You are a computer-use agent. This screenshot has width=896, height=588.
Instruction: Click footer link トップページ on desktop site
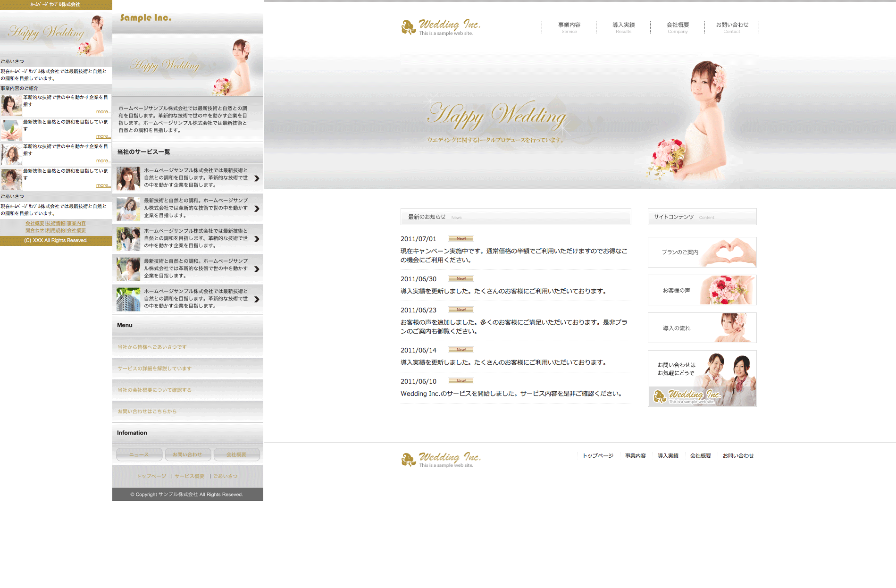[598, 456]
